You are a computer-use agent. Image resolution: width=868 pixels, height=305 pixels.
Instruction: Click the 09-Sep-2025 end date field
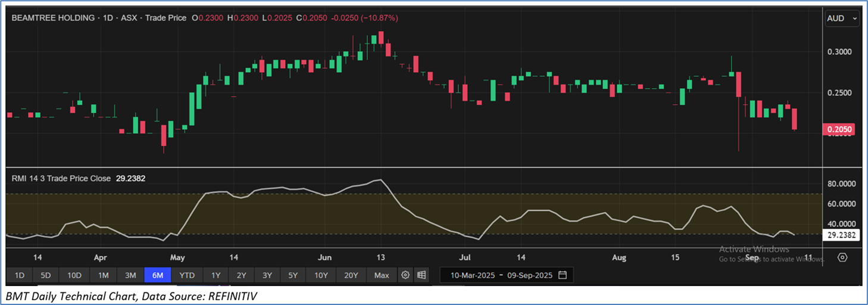click(x=526, y=275)
